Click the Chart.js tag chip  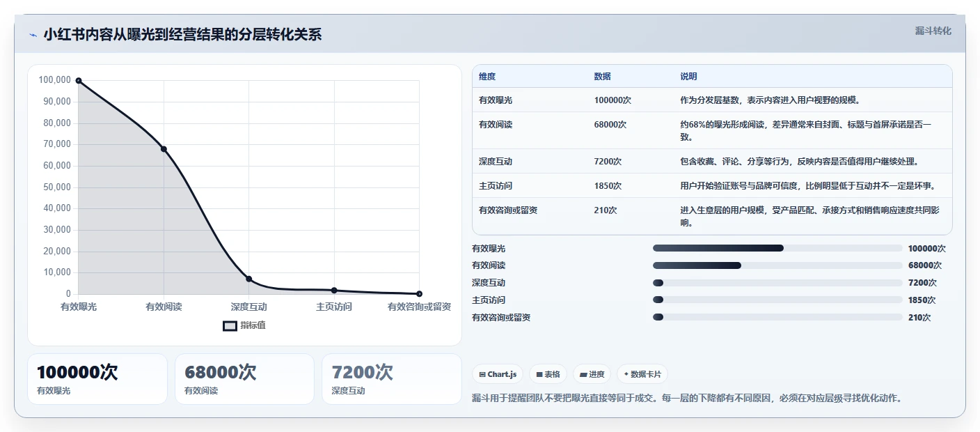pos(498,374)
